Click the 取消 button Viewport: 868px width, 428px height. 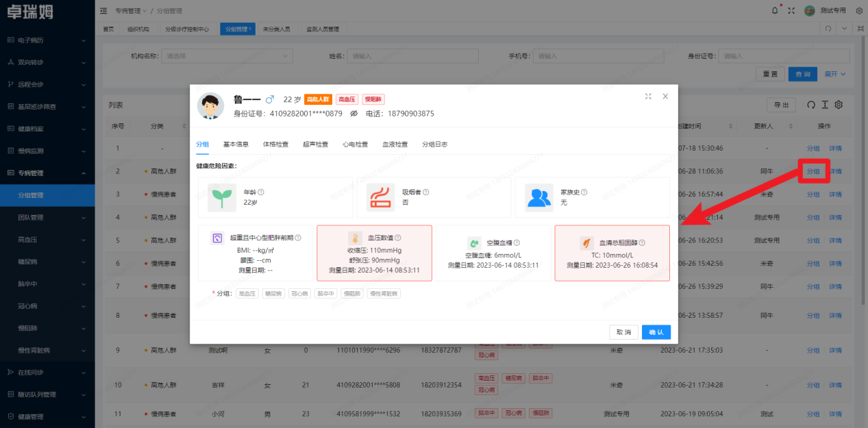point(623,332)
